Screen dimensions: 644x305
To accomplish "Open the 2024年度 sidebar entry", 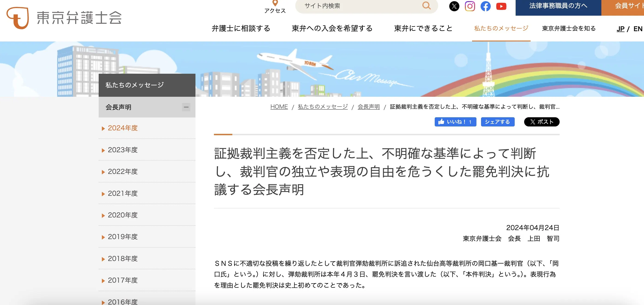I will tap(122, 128).
